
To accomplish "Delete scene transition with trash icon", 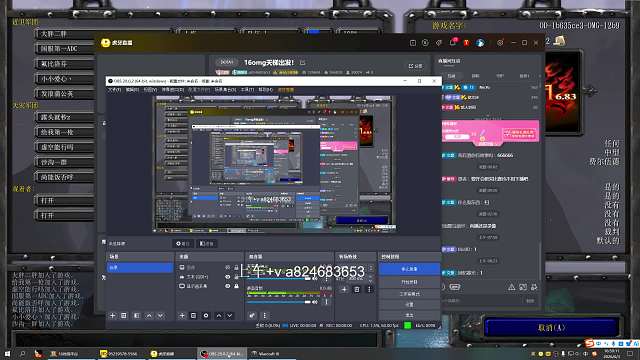I will click(357, 289).
